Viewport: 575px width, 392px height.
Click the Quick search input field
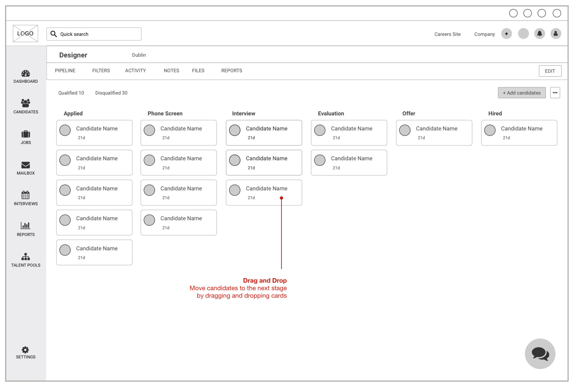pyautogui.click(x=94, y=34)
